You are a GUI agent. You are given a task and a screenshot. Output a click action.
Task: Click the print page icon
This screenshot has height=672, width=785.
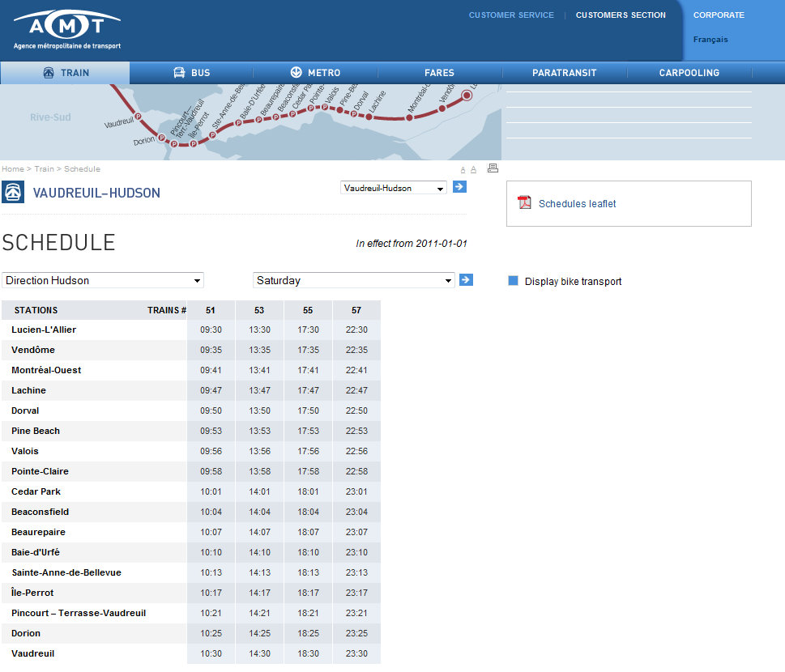493,168
